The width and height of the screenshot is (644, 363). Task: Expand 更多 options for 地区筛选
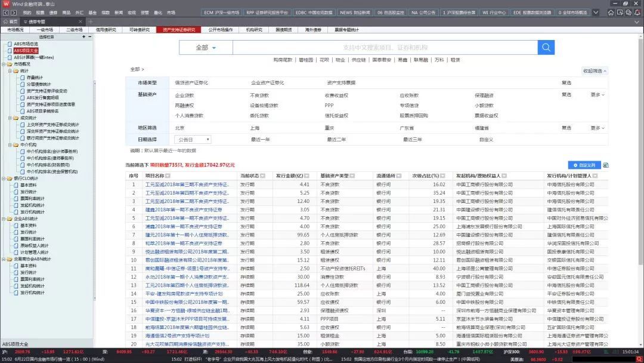597,128
